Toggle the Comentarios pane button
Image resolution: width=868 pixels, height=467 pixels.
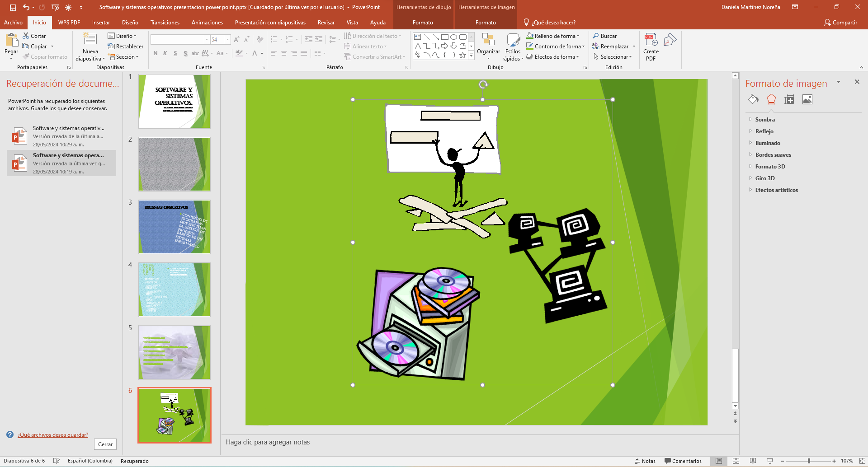[x=683, y=461]
